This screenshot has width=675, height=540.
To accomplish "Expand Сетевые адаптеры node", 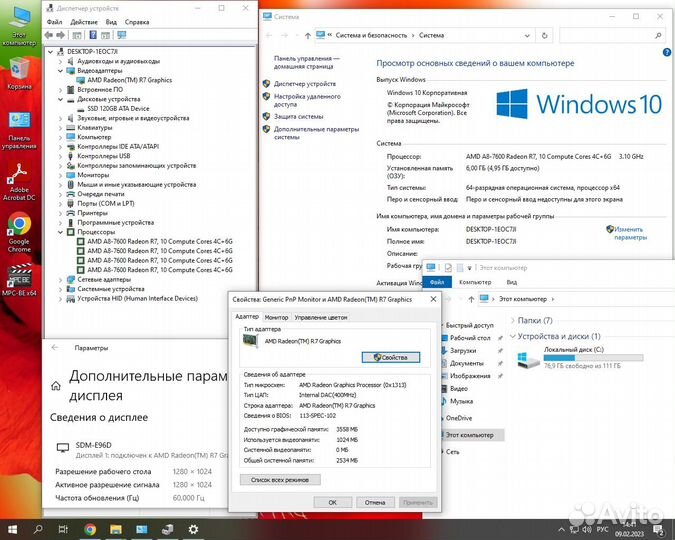I will tap(61, 279).
